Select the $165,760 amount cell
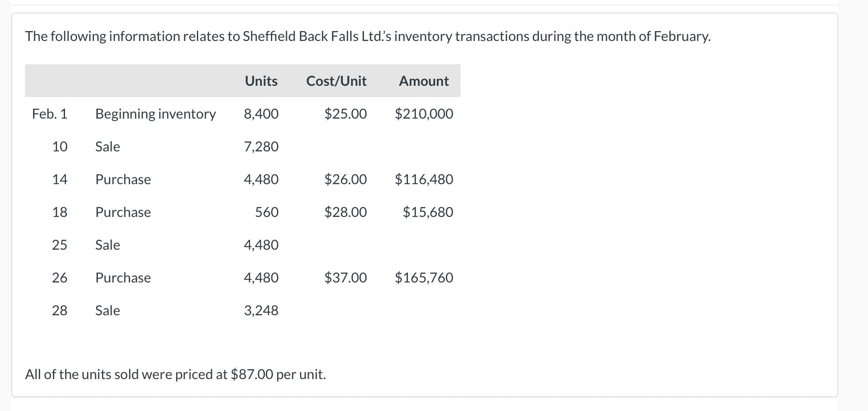 [x=424, y=278]
